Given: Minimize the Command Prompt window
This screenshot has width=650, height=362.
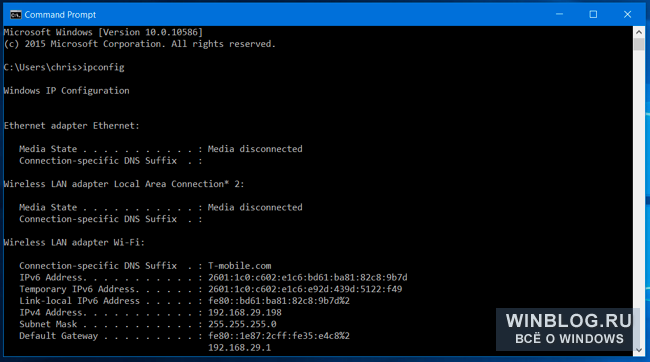Looking at the screenshot, I should click(x=559, y=15).
